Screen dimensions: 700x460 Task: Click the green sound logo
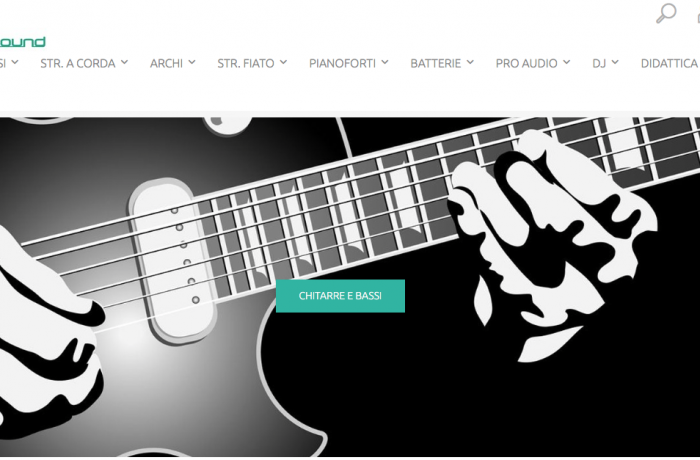pos(22,42)
